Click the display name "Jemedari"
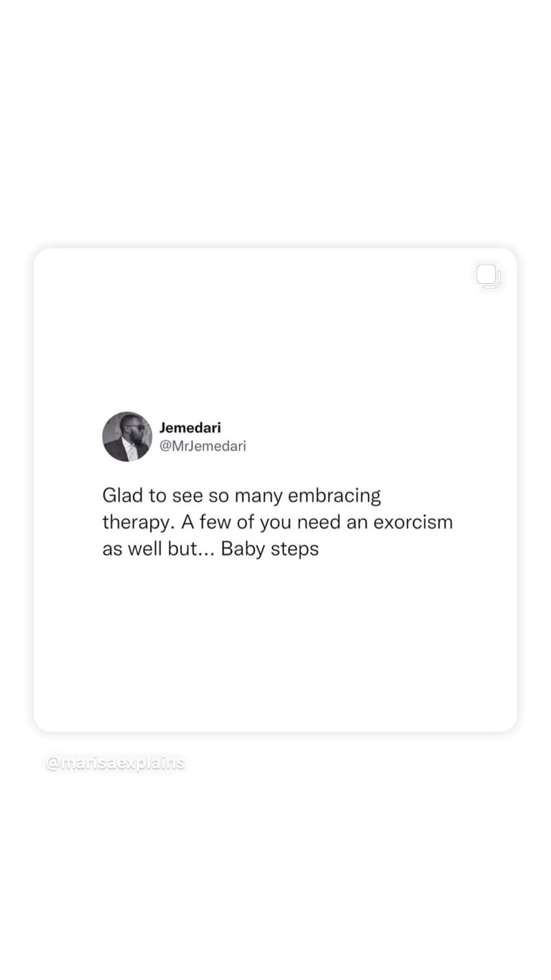551x980 pixels. pos(190,427)
